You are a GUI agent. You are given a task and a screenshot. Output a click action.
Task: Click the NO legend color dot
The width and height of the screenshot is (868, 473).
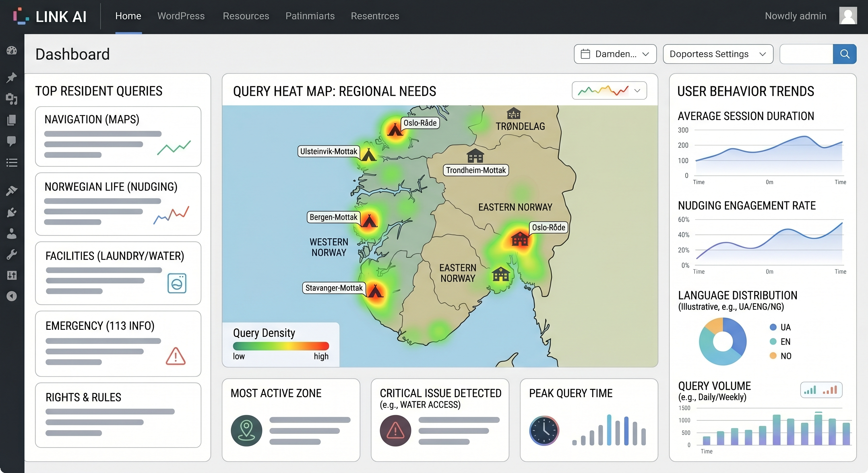tap(773, 356)
